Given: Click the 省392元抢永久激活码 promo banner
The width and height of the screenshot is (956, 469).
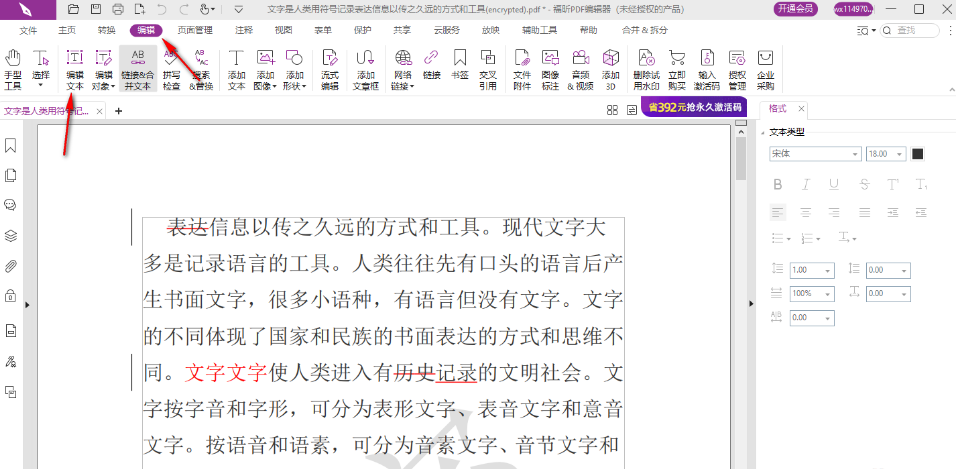Looking at the screenshot, I should tap(694, 107).
